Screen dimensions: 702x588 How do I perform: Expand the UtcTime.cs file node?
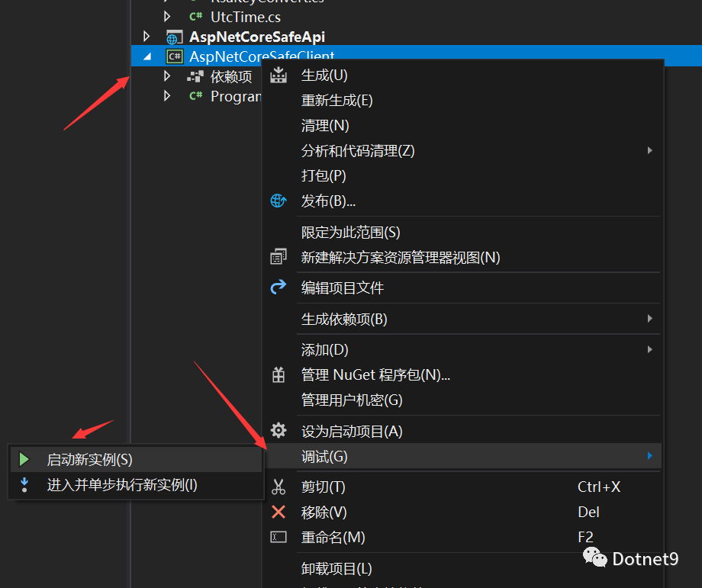(168, 16)
